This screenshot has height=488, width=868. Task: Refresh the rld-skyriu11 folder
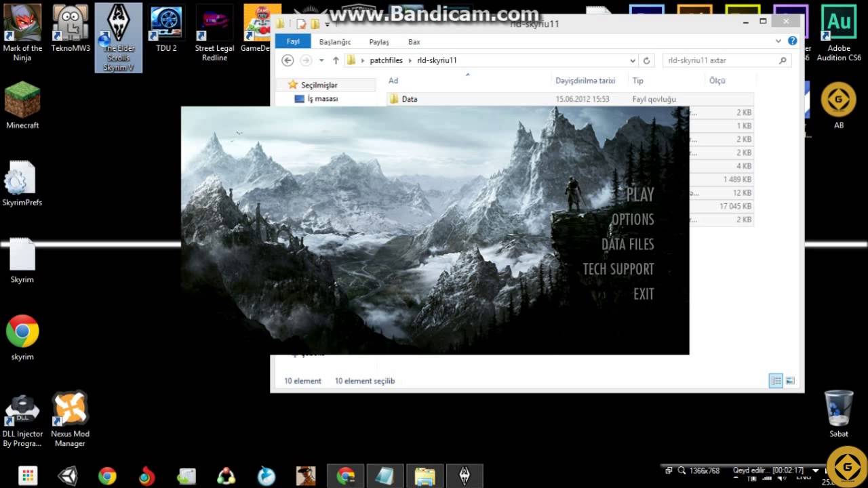tap(647, 60)
